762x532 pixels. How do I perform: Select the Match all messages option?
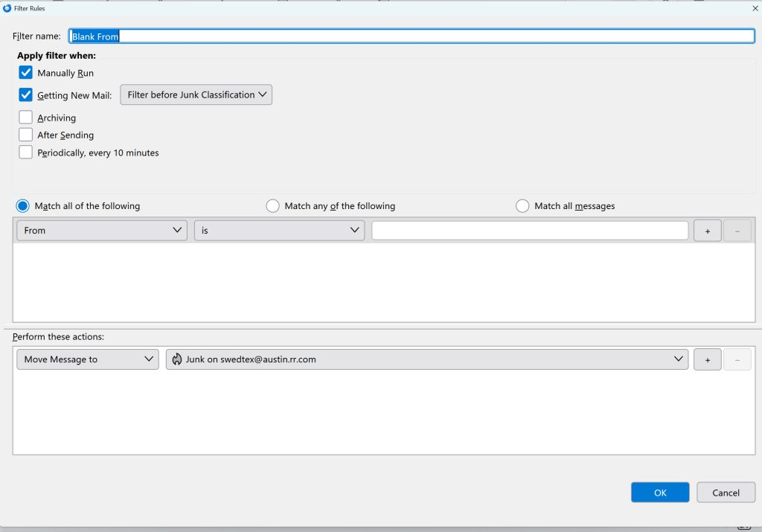[522, 206]
